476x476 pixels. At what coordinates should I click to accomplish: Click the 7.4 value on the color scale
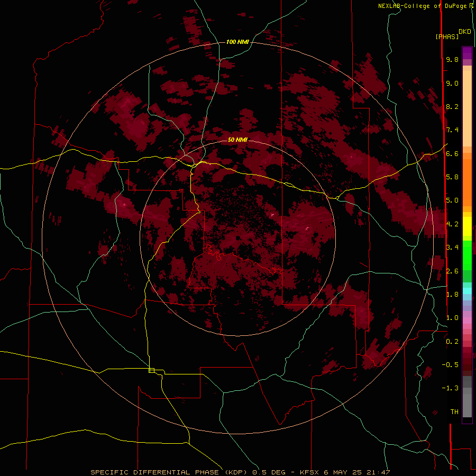click(x=452, y=130)
